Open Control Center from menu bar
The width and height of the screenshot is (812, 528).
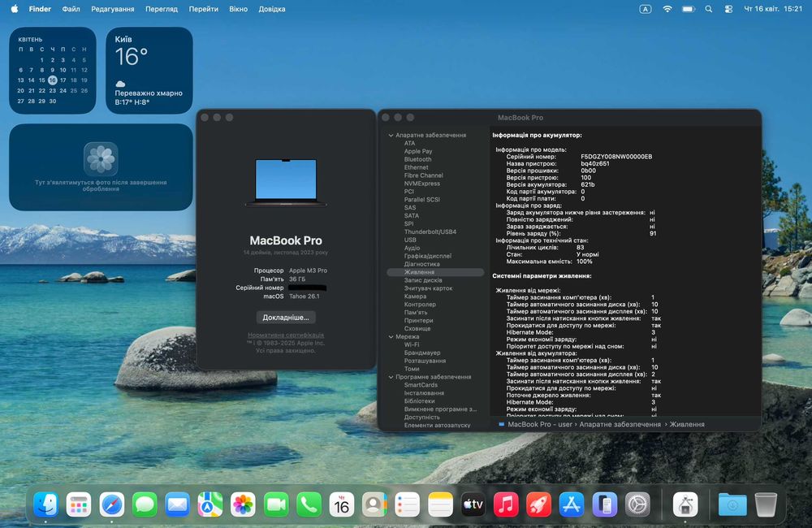[x=728, y=9]
